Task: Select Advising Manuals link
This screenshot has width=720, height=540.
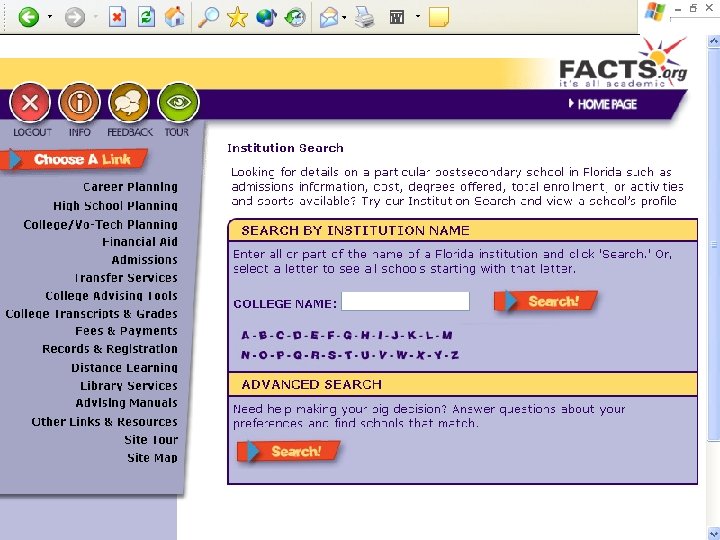Action: click(x=126, y=403)
